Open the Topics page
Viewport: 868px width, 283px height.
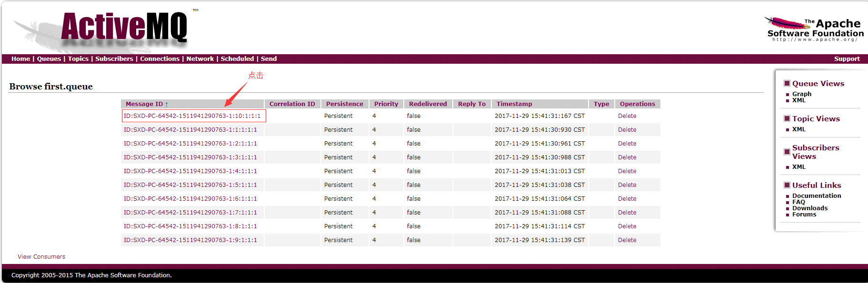click(78, 59)
